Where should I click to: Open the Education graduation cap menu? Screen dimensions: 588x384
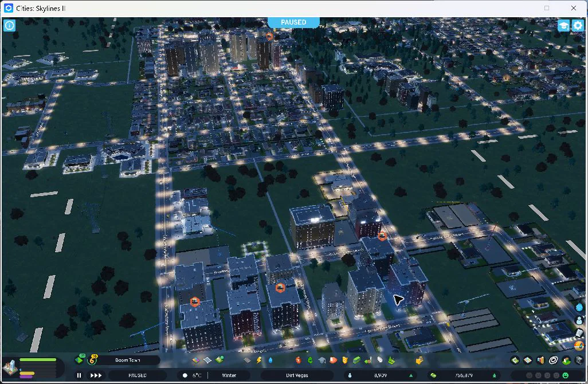[x=322, y=360]
